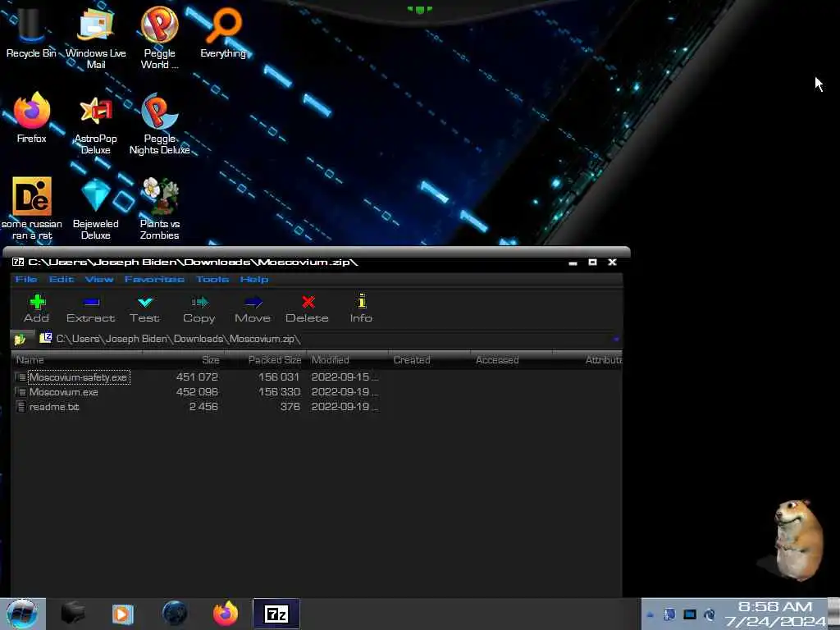Click the Everything search desktop icon
The height and width of the screenshot is (630, 840).
(x=223, y=32)
